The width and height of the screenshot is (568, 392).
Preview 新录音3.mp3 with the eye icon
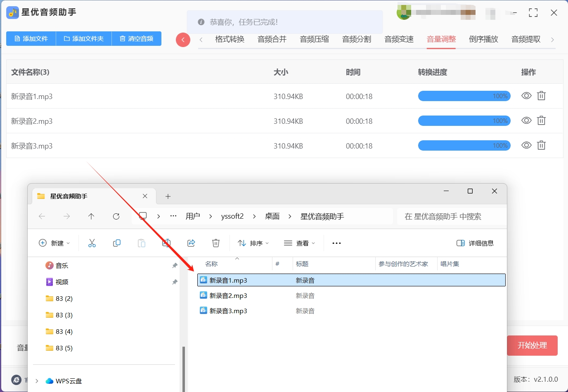pyautogui.click(x=526, y=145)
